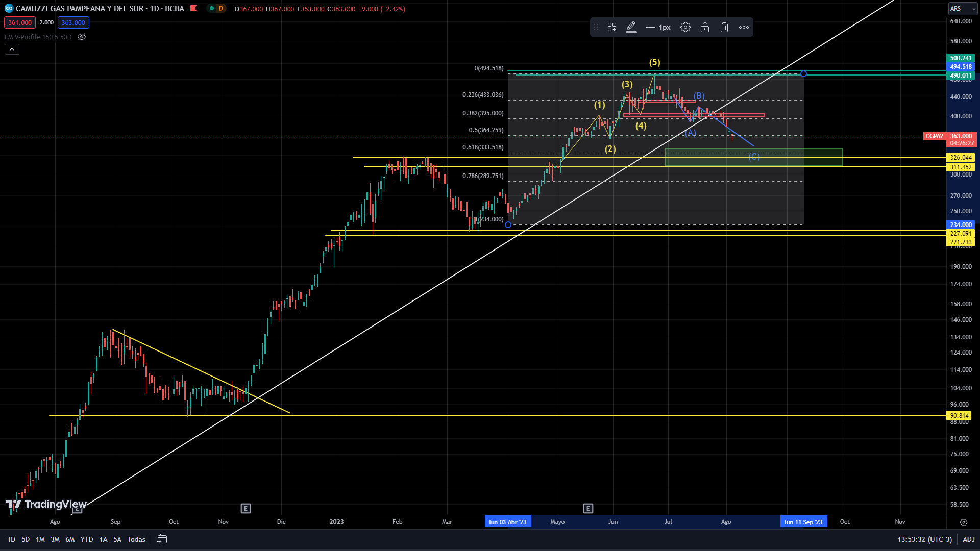Select the 5D time range

click(26, 539)
